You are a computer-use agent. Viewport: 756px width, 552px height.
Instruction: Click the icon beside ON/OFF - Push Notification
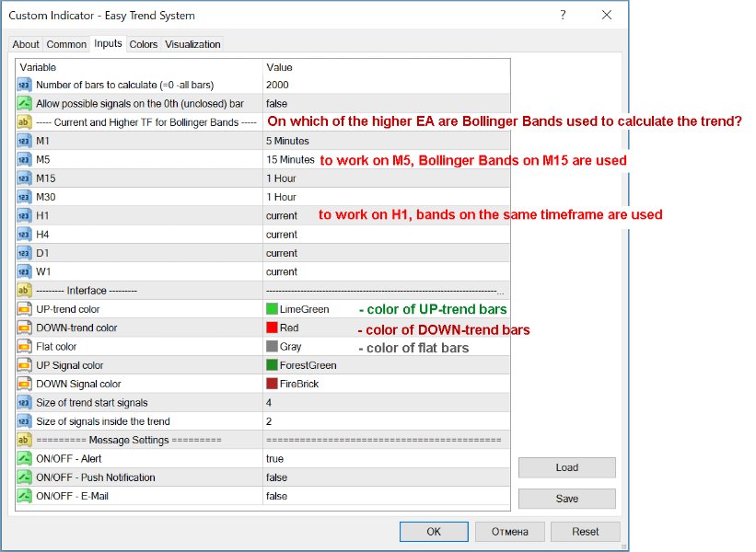pyautogui.click(x=26, y=477)
